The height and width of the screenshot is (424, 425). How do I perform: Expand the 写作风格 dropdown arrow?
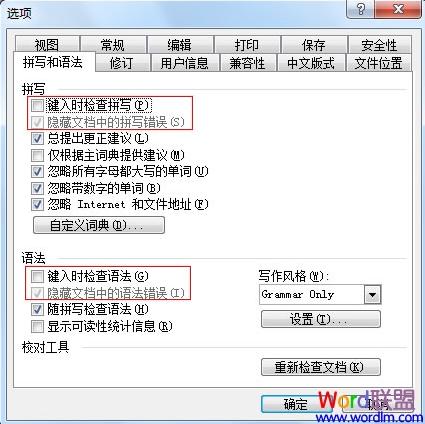coord(372,295)
